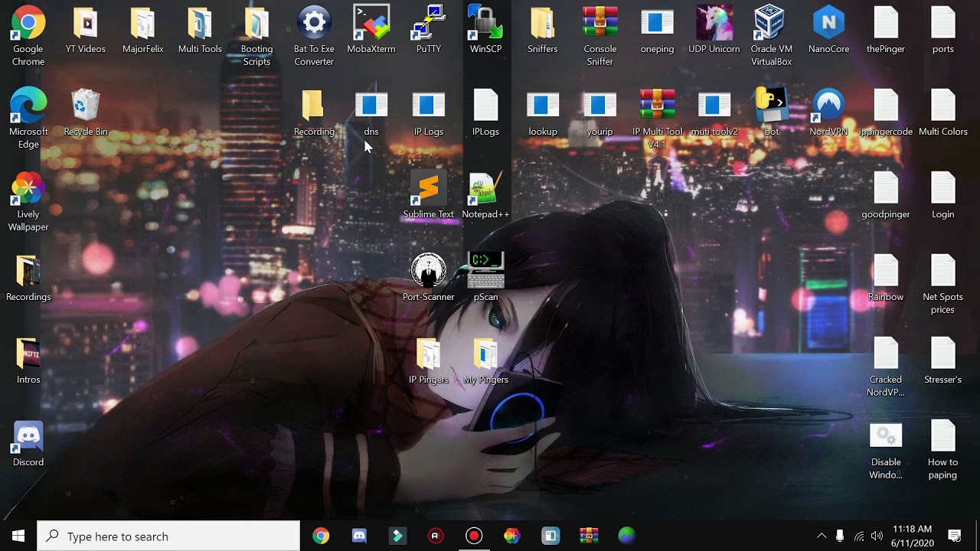Launch the pScan icon
The height and width of the screenshot is (551, 980).
[x=485, y=271]
